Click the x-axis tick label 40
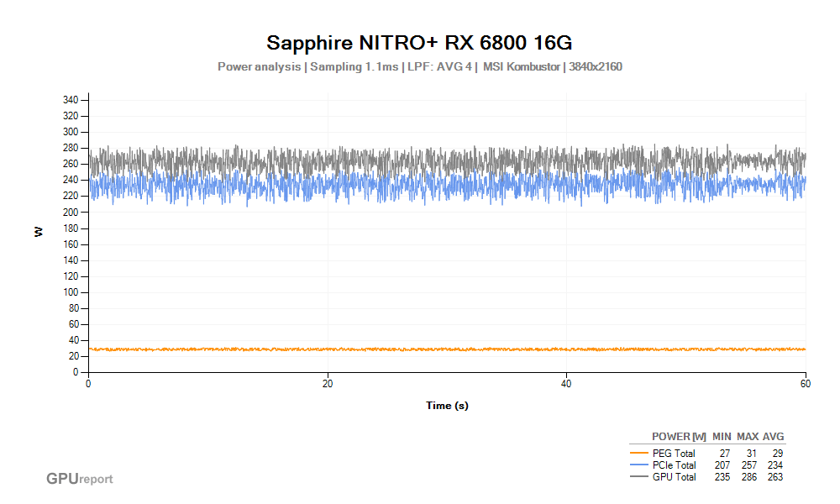The height and width of the screenshot is (504, 840). click(566, 384)
